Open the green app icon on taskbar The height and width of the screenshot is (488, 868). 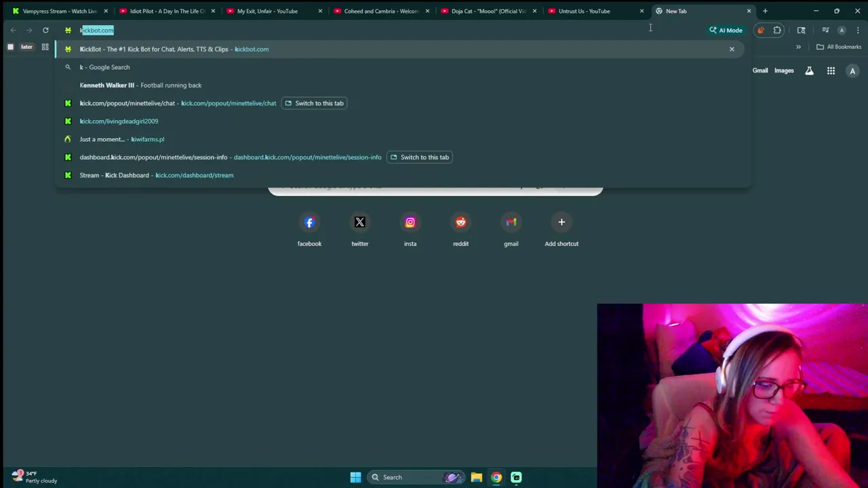coord(516,477)
